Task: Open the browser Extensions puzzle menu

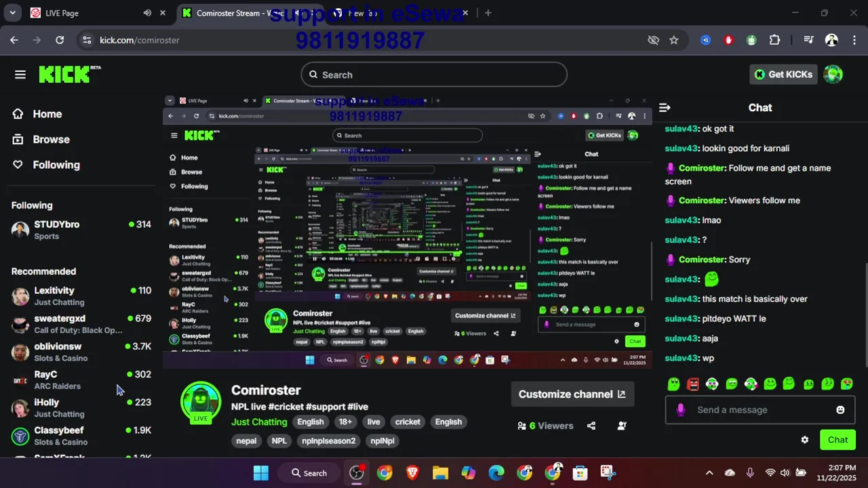Action: point(774,40)
